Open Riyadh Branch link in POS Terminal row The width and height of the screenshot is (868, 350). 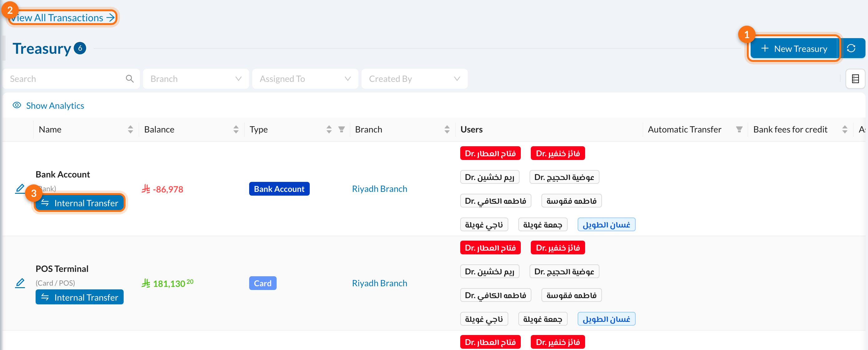(379, 283)
